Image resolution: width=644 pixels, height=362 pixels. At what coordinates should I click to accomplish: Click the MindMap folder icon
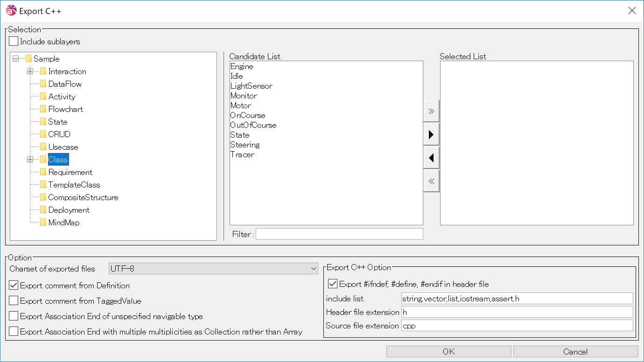(x=43, y=223)
